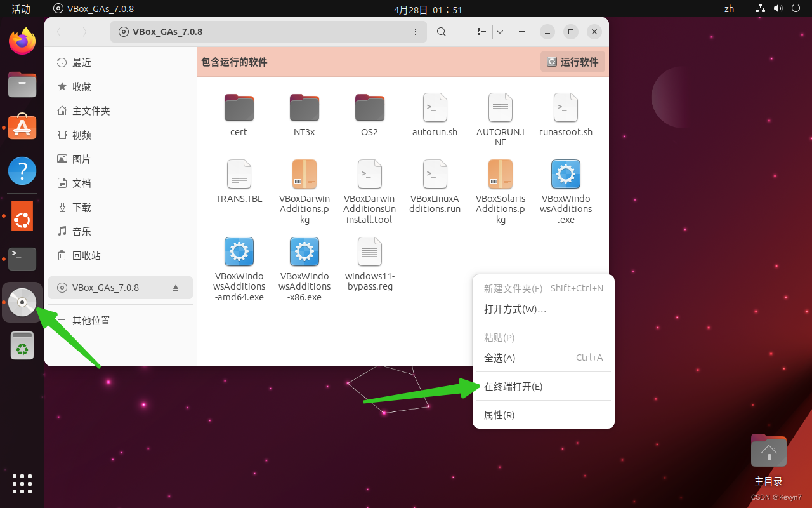Click the mounted disc icon in dock
Viewport: 812px width, 508px height.
point(22,302)
